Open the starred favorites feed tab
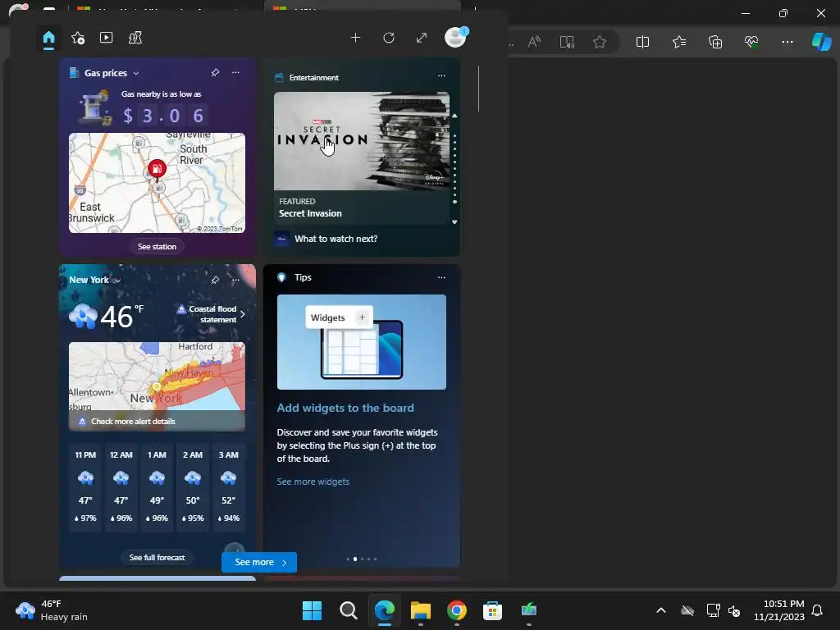840x630 pixels. pos(78,38)
